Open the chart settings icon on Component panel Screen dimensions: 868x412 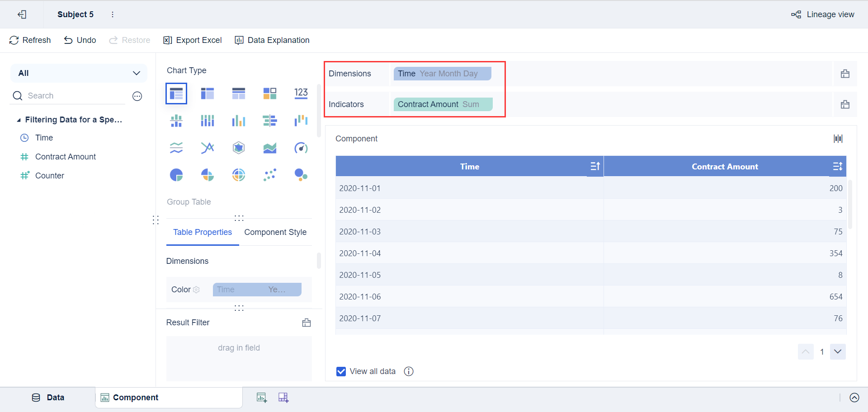(x=838, y=138)
